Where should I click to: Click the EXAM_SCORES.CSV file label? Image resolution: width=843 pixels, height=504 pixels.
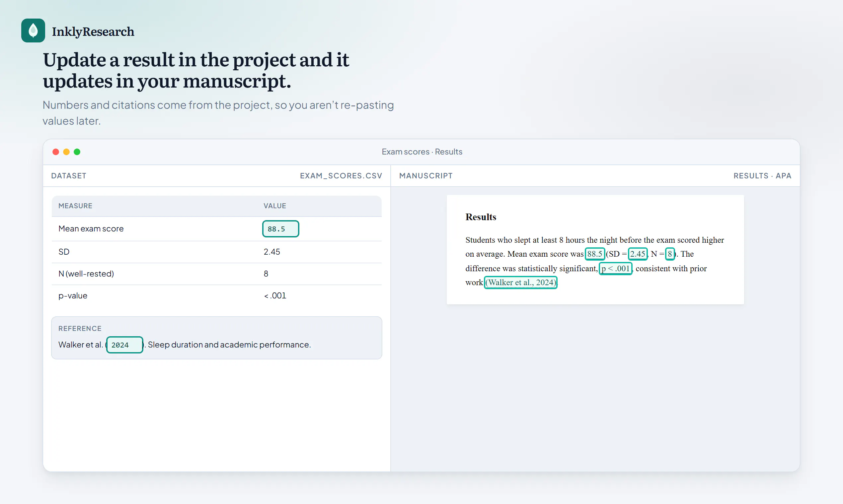point(341,176)
